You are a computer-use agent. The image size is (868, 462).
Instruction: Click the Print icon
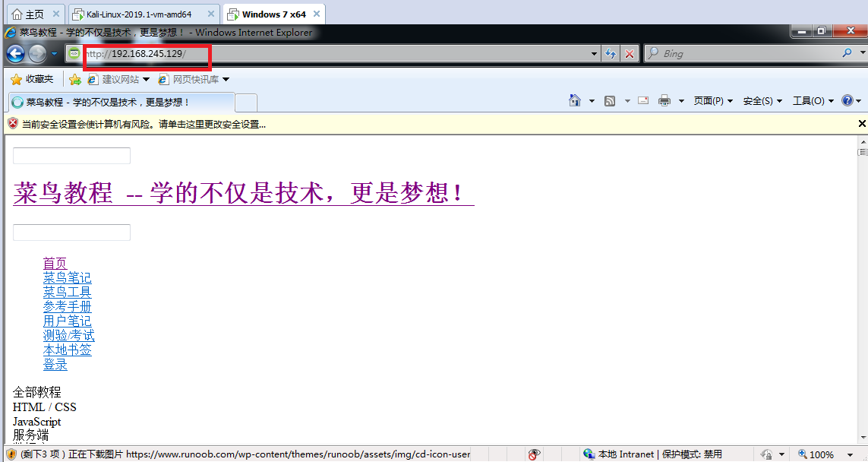point(664,101)
